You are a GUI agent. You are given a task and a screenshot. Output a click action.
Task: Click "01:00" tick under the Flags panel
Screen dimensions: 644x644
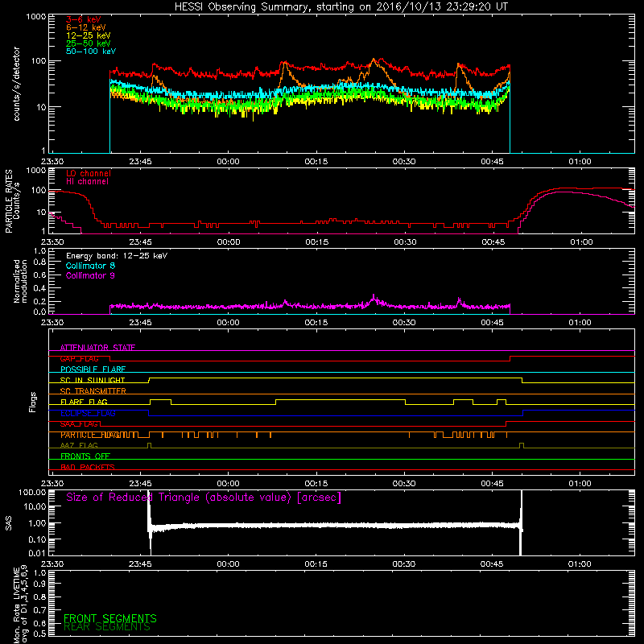(x=580, y=484)
